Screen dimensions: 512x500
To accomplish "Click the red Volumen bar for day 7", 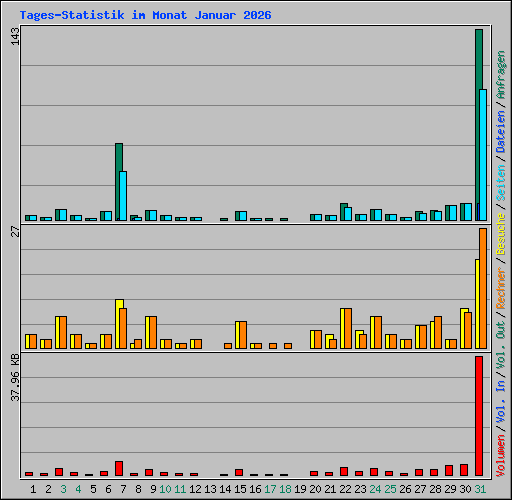I will 119,468.
